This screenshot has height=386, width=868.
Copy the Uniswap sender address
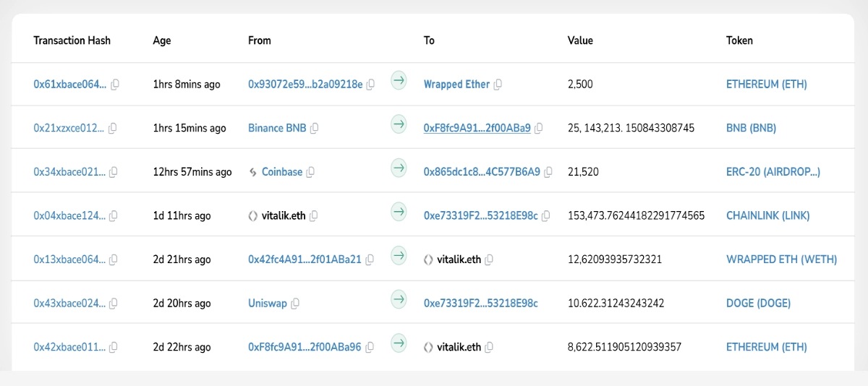[295, 304]
